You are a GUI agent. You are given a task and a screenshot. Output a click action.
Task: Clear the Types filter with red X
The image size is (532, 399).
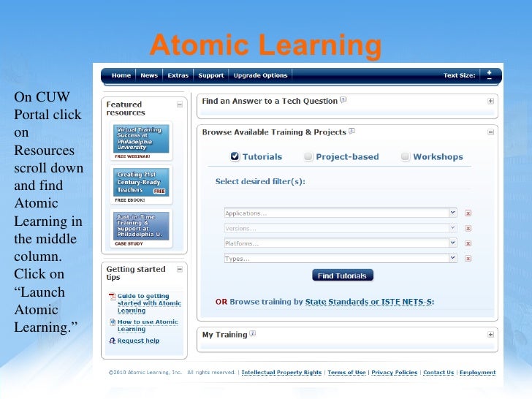(x=468, y=259)
